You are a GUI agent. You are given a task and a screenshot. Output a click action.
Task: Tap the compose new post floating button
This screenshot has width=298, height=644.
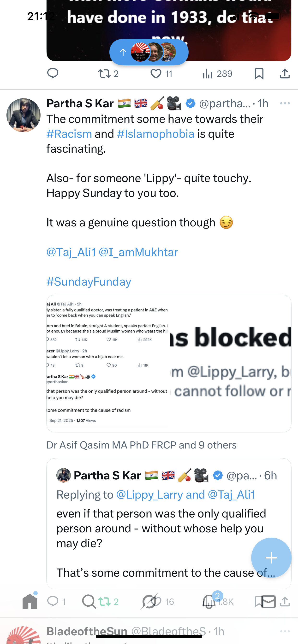coord(271,558)
